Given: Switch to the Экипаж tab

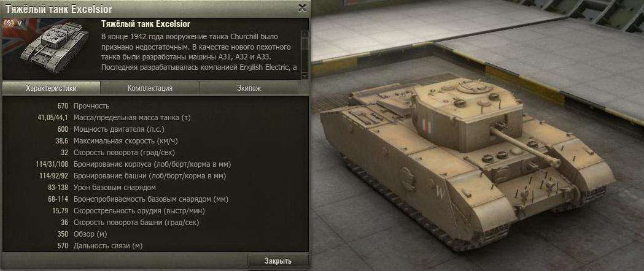Looking at the screenshot, I should (x=249, y=88).
